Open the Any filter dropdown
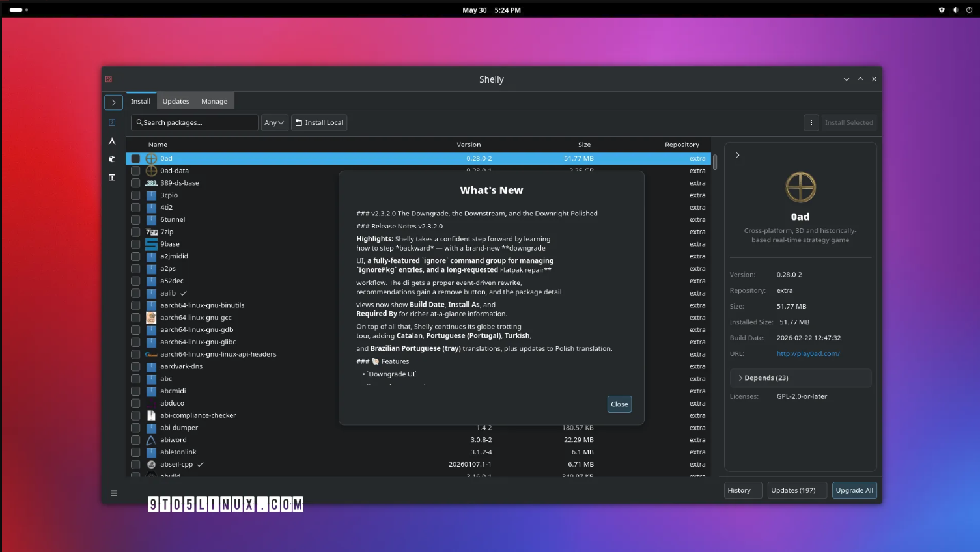 click(x=274, y=122)
